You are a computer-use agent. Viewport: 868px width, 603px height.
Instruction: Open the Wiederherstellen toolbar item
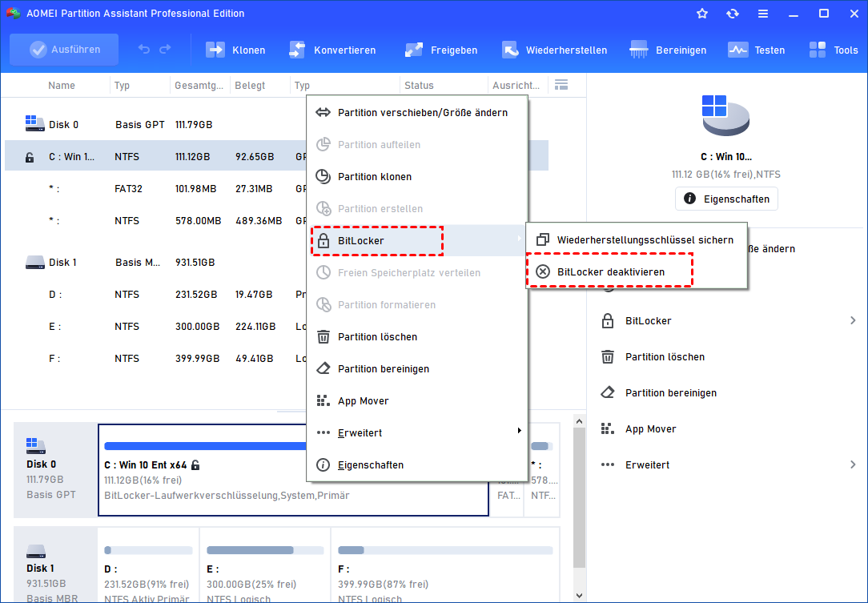pyautogui.click(x=554, y=50)
